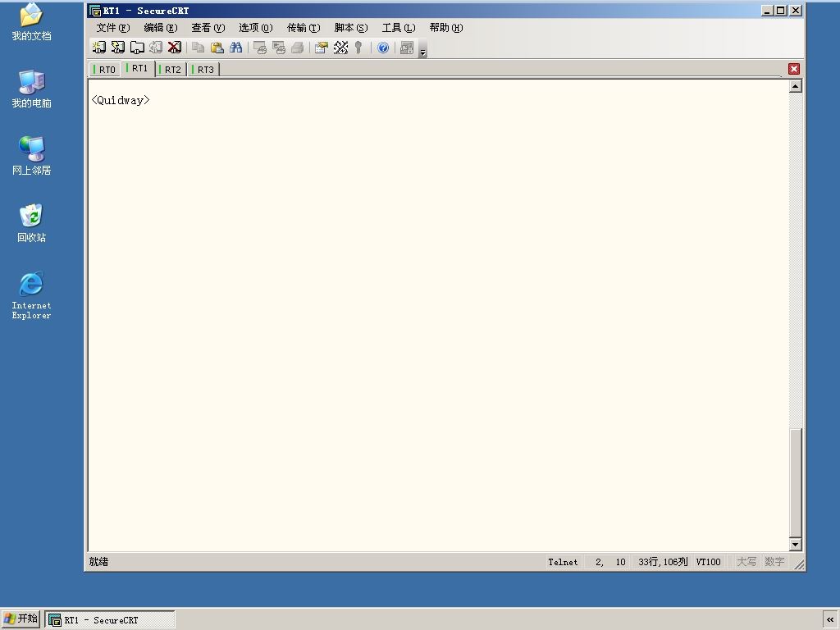Click RT1 - SecureCRT taskbar button
This screenshot has width=840, height=630.
[110, 620]
